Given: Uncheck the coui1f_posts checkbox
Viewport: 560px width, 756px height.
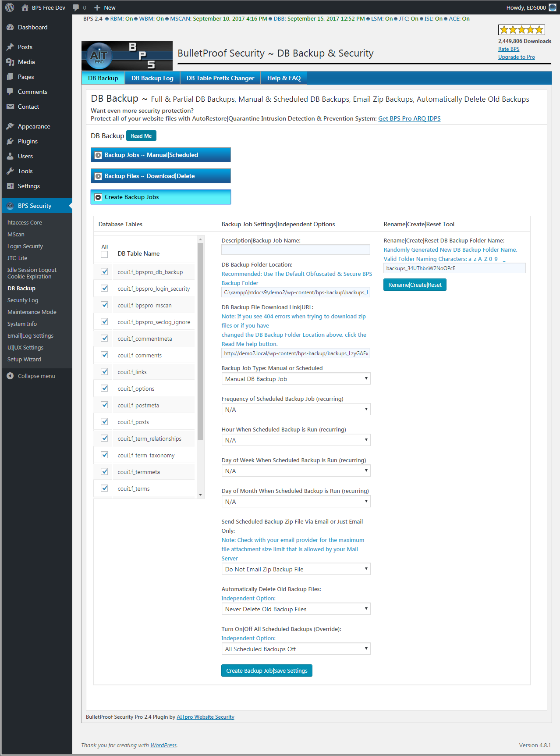Looking at the screenshot, I should [x=104, y=421].
